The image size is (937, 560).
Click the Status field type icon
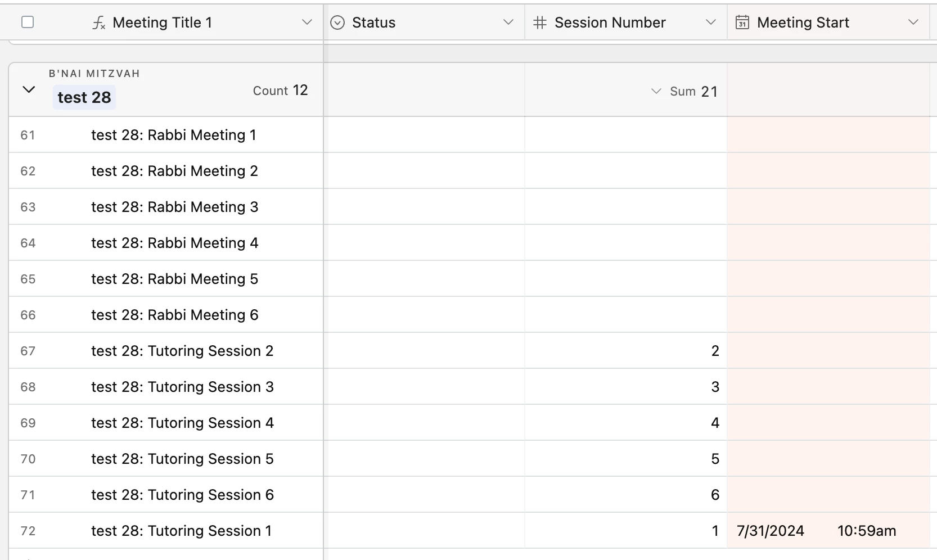(x=337, y=22)
